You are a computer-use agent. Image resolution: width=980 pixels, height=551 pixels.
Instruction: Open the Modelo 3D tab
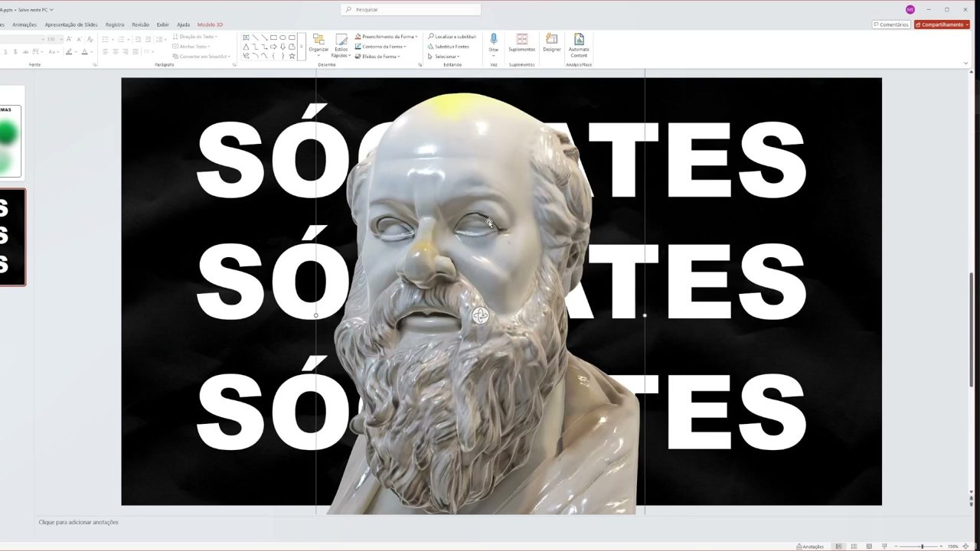pyautogui.click(x=210, y=24)
